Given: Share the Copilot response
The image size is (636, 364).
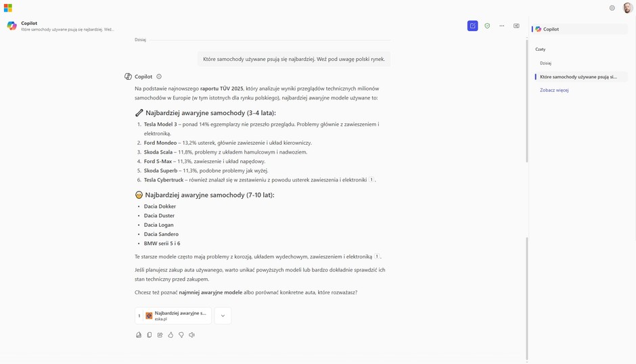Looking at the screenshot, I should (160, 335).
